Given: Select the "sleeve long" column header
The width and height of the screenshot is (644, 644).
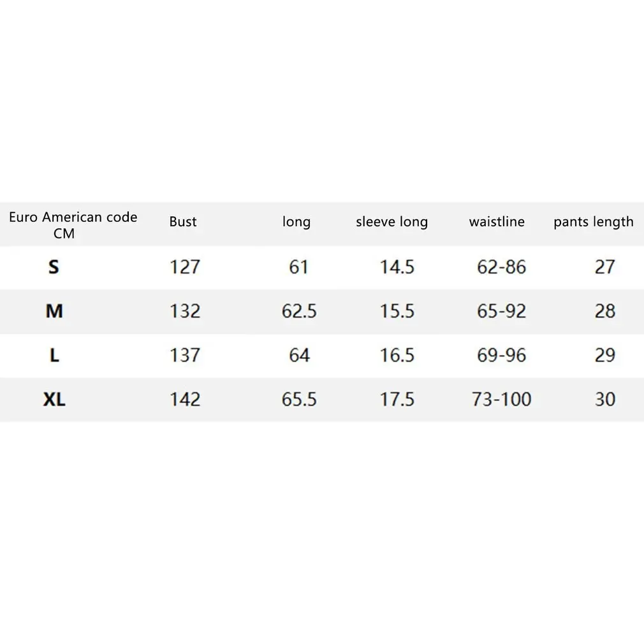Looking at the screenshot, I should pos(392,222).
